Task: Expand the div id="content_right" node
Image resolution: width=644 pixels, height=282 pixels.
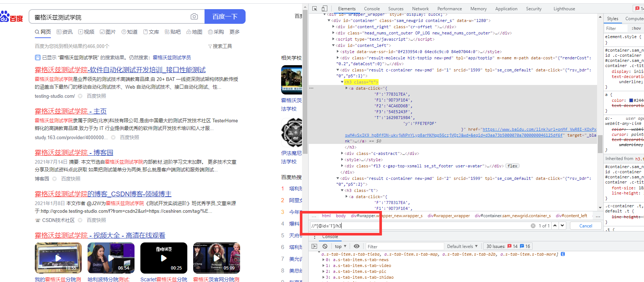Action: tap(333, 27)
